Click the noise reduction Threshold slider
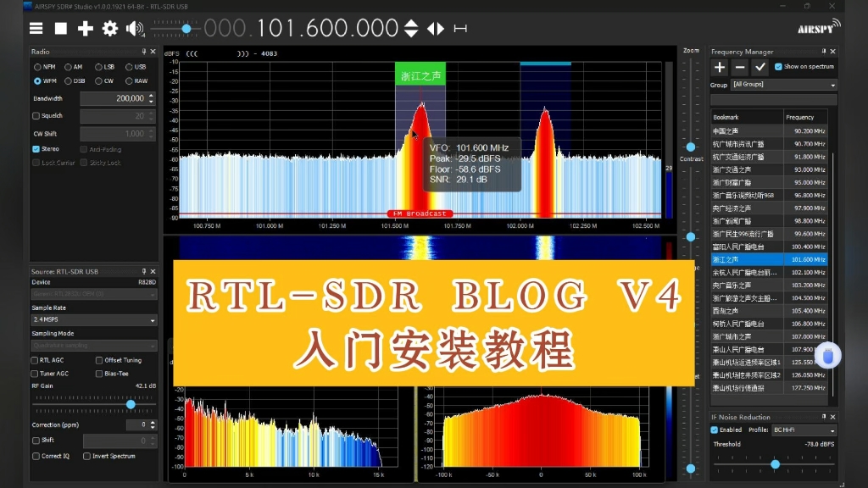Viewport: 868px width, 488px height. tap(775, 464)
